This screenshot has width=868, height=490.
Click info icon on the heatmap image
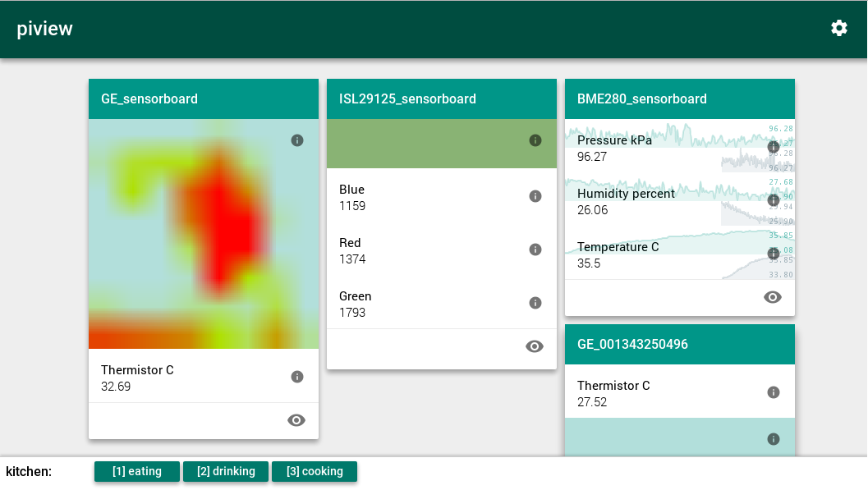(297, 140)
